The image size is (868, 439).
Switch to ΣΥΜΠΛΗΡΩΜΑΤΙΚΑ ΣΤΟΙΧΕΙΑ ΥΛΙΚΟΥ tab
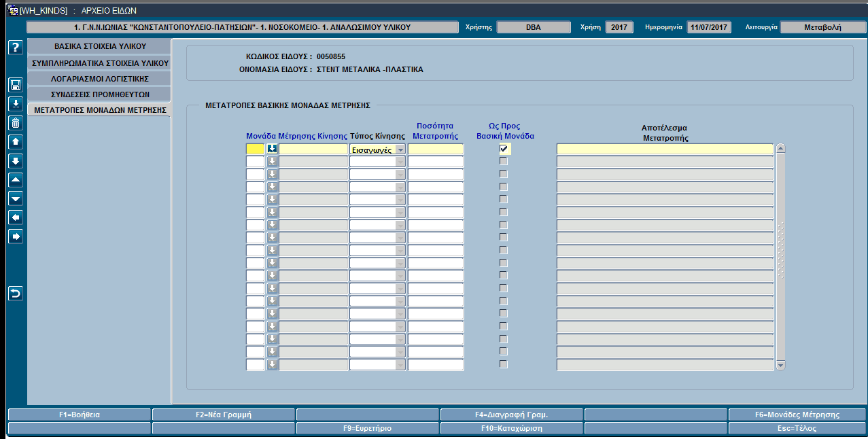tap(100, 63)
